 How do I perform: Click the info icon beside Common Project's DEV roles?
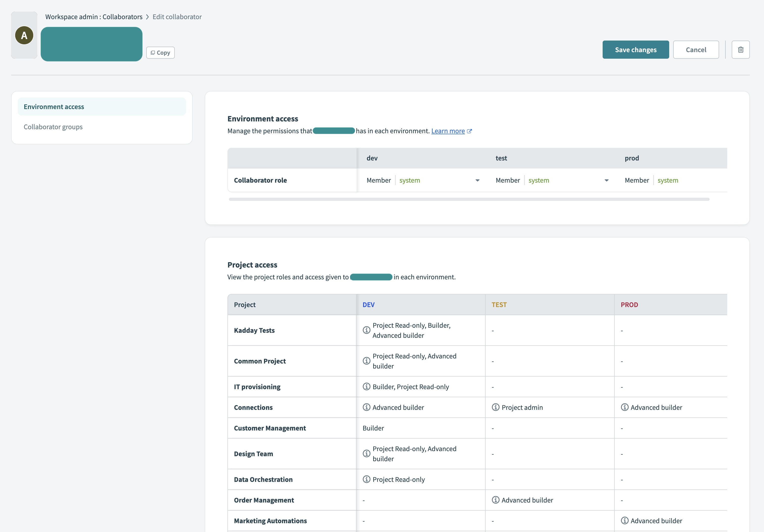coord(367,361)
